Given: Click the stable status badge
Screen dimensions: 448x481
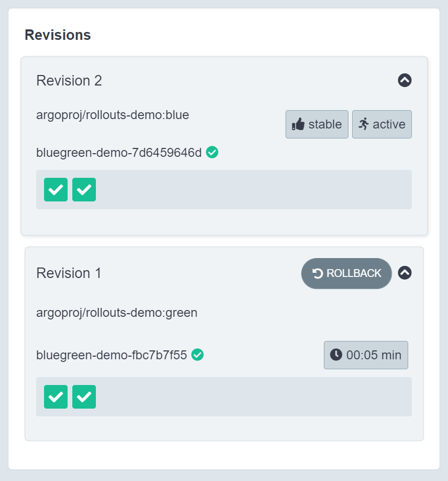Looking at the screenshot, I should tap(317, 124).
